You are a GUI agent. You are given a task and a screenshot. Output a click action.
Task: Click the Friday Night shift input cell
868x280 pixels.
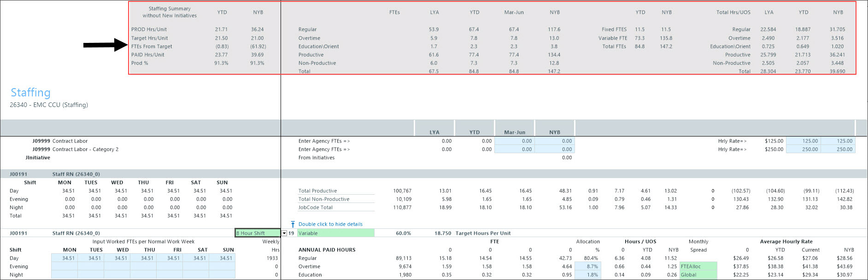[x=169, y=275]
